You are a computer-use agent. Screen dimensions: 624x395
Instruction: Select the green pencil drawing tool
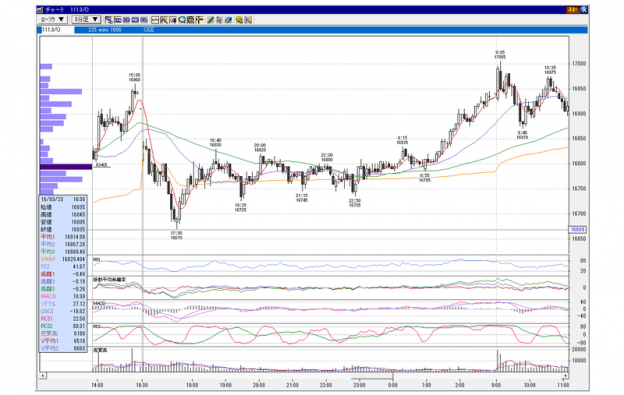(x=211, y=19)
